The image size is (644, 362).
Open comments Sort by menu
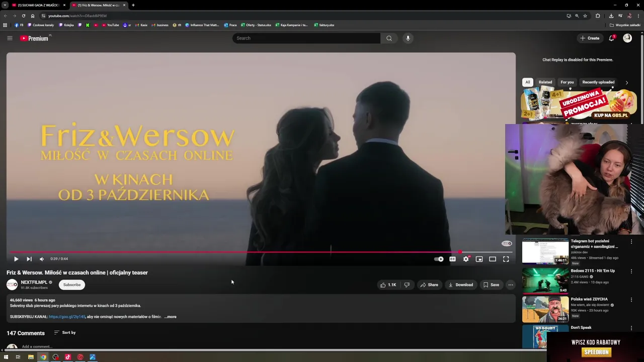pos(65,332)
